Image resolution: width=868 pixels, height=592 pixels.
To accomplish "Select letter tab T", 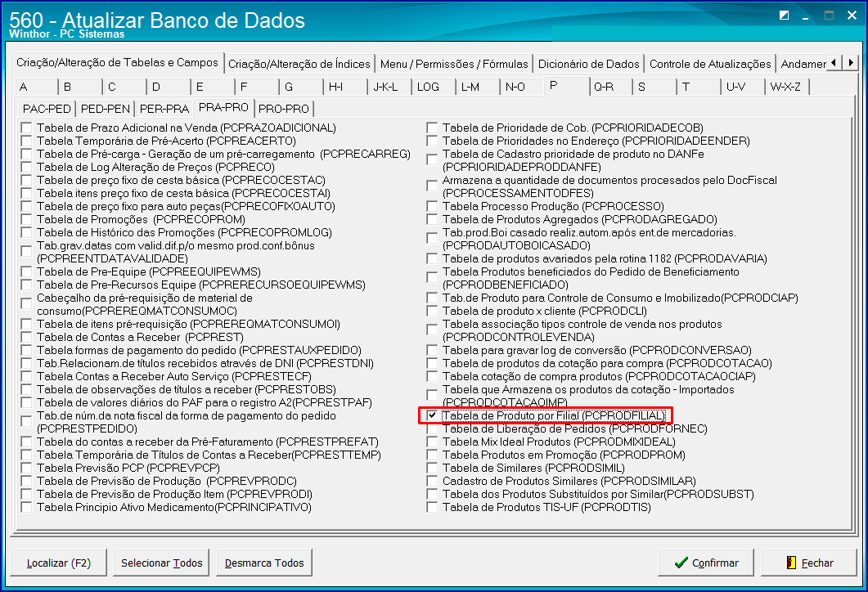I will point(699,87).
